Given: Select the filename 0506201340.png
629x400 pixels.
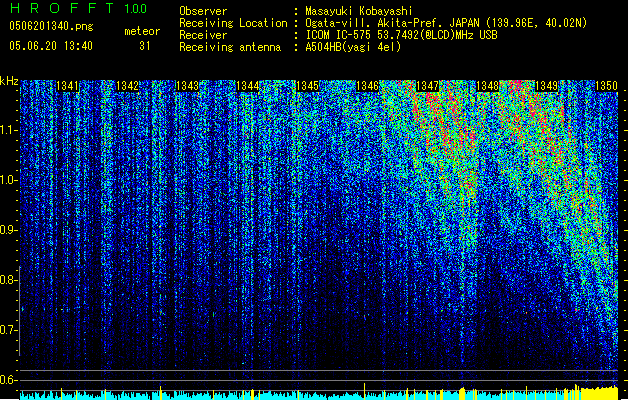Looking at the screenshot, I should point(51,26).
